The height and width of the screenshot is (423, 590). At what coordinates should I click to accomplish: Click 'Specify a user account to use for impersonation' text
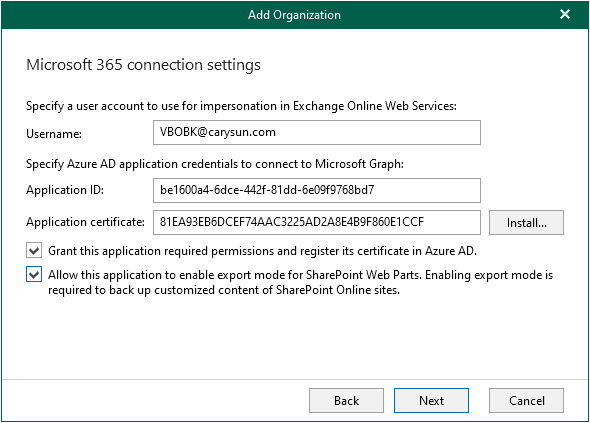click(x=241, y=106)
